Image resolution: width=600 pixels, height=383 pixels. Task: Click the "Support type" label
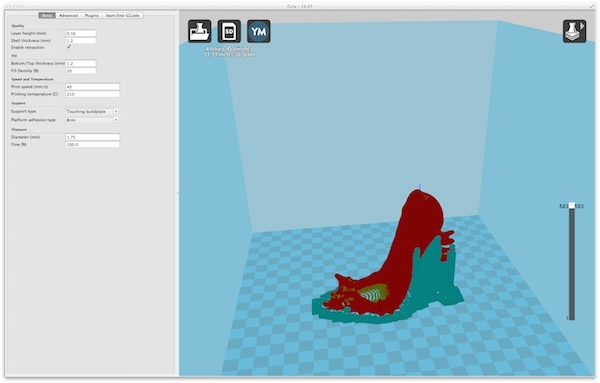point(23,111)
